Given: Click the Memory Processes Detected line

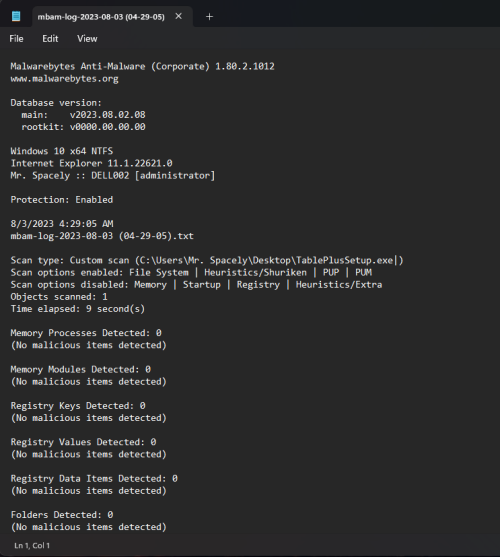Looking at the screenshot, I should [86, 333].
